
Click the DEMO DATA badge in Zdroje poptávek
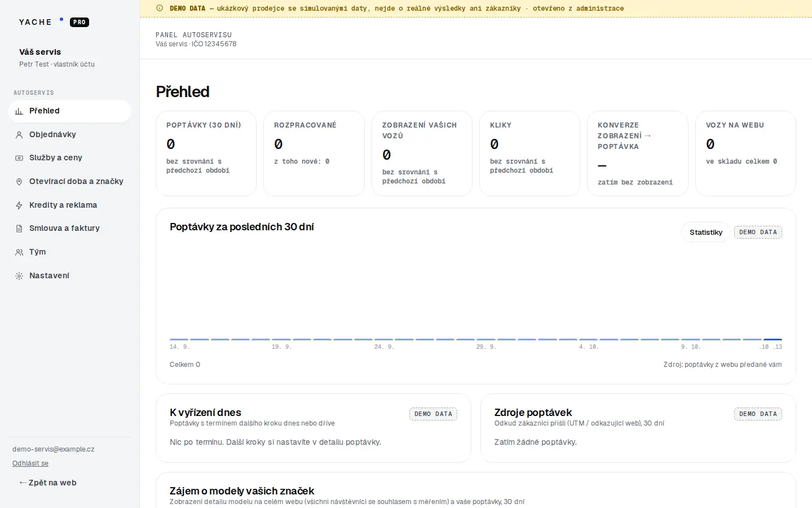click(x=758, y=414)
